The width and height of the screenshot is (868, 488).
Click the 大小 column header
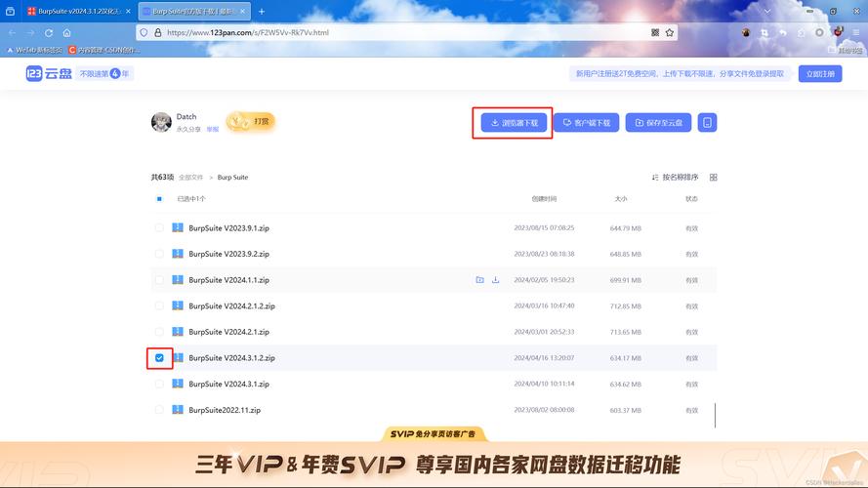621,199
